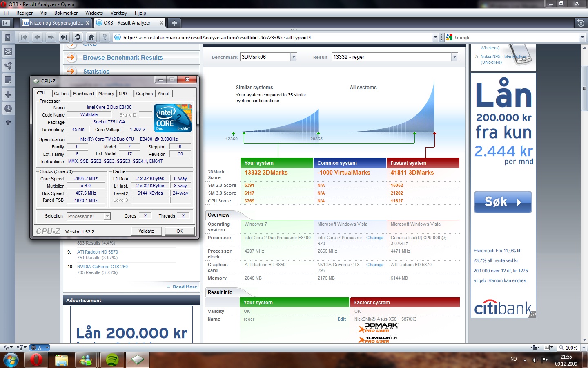Viewport: 588px width, 368px height.
Task: Toggle Opera Turbo in status bar
Action: (37, 348)
